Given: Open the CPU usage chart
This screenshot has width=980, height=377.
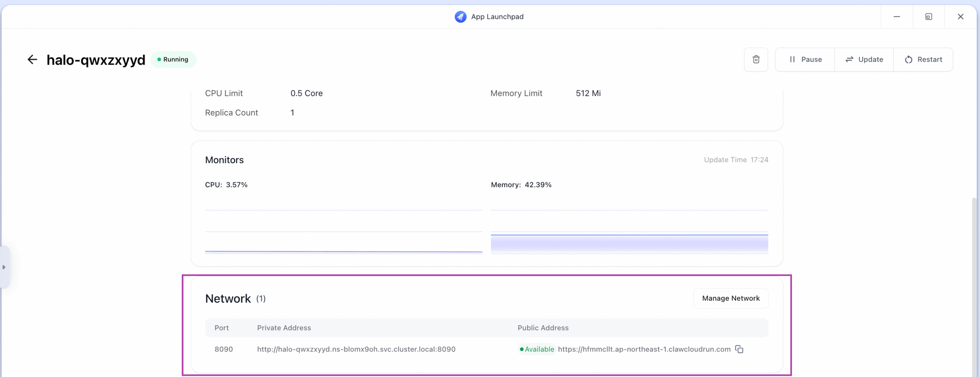Looking at the screenshot, I should [343, 231].
